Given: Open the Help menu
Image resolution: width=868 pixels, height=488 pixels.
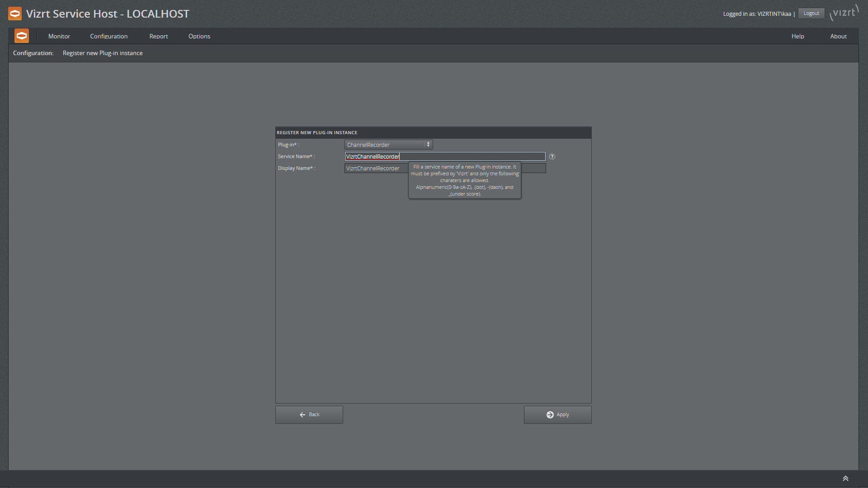Looking at the screenshot, I should [797, 36].
